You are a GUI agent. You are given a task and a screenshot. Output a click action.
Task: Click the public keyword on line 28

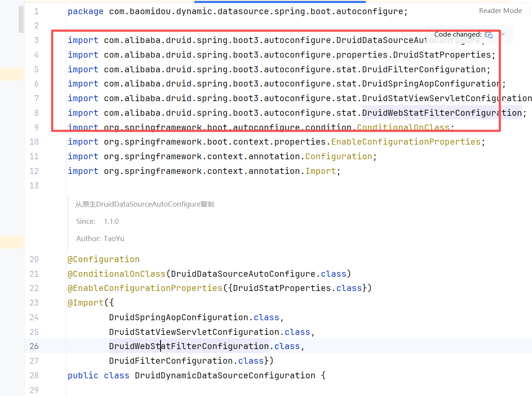(83, 375)
